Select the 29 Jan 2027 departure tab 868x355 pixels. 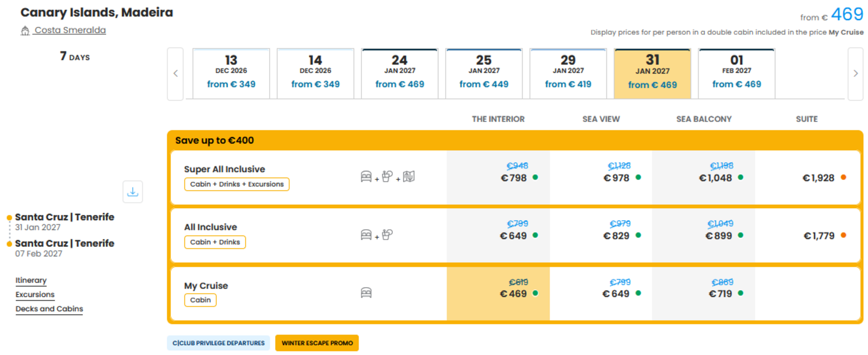point(568,73)
